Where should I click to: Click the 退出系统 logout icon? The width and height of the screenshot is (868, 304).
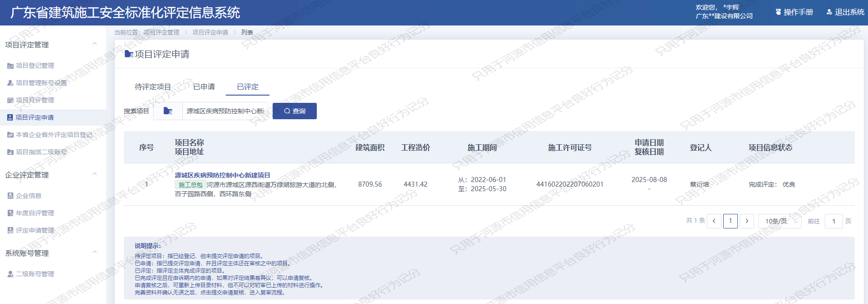(x=829, y=12)
